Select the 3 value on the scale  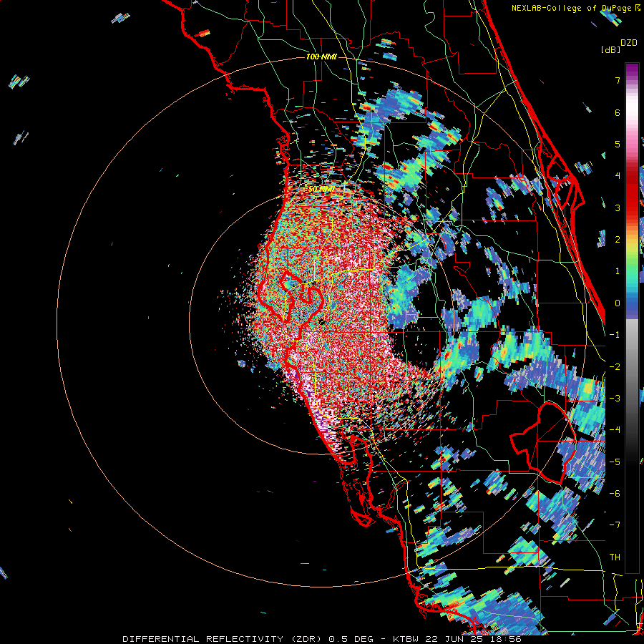pyautogui.click(x=618, y=208)
